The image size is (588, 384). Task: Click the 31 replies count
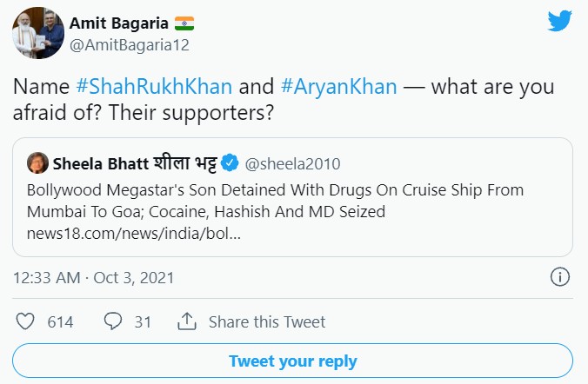[x=143, y=321]
